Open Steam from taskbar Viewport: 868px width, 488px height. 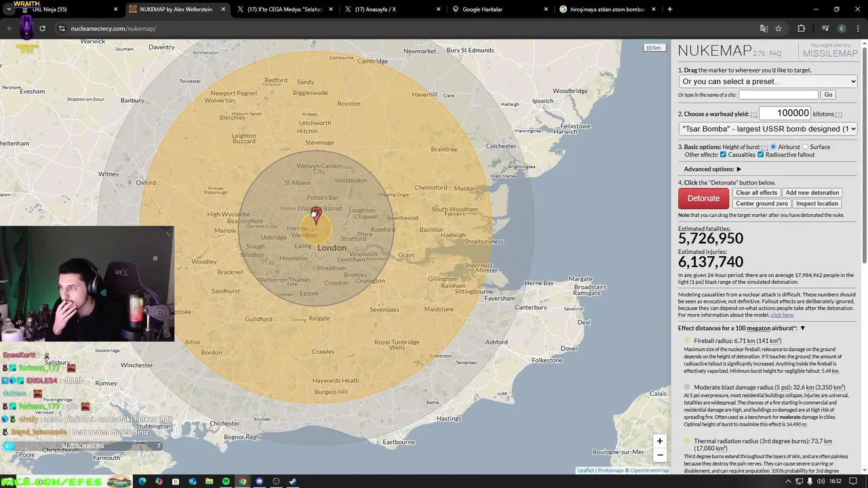click(292, 481)
